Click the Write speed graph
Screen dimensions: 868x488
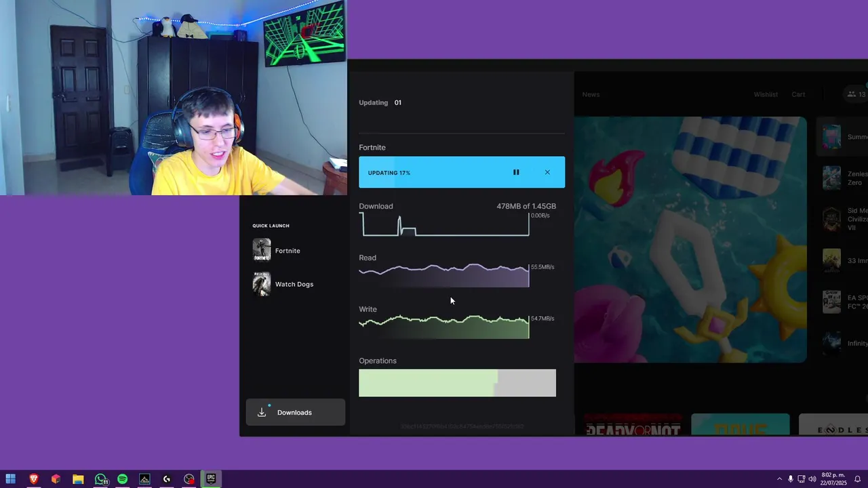[x=444, y=327]
